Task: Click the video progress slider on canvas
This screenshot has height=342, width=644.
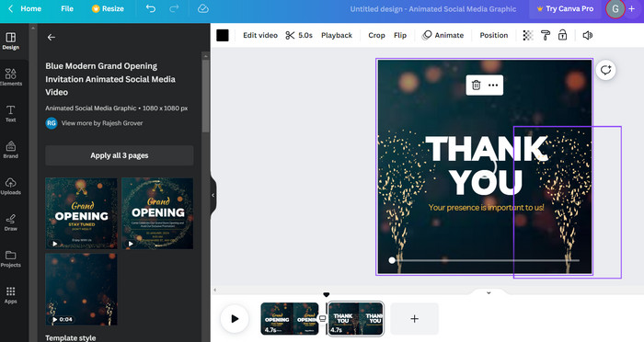Action: (485, 260)
